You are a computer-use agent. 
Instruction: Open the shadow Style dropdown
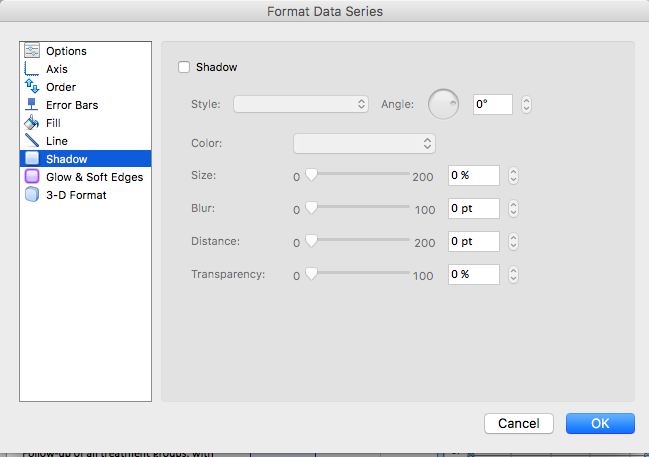pos(301,104)
